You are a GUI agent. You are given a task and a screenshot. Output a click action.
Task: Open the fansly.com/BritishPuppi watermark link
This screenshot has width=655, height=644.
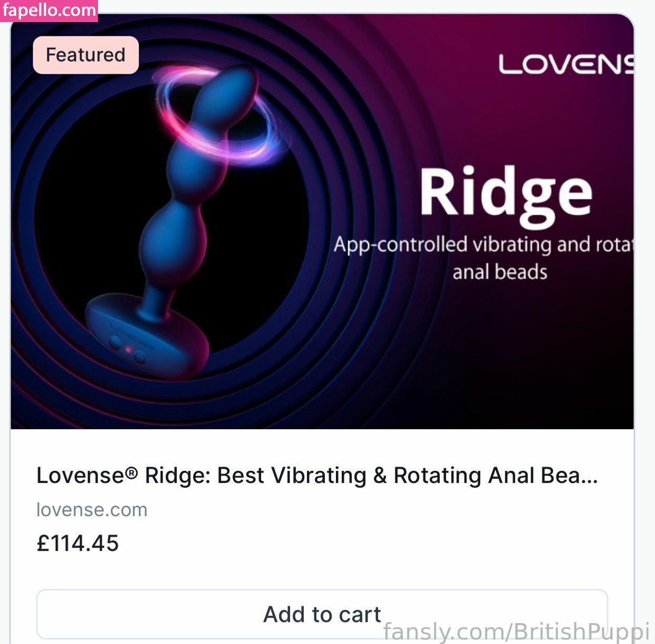point(516,631)
